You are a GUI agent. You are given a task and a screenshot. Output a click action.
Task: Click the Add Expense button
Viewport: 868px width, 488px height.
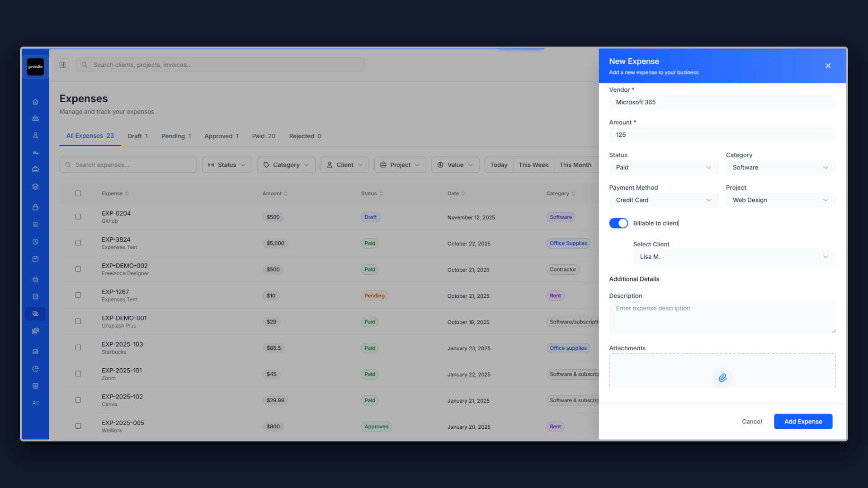point(803,421)
